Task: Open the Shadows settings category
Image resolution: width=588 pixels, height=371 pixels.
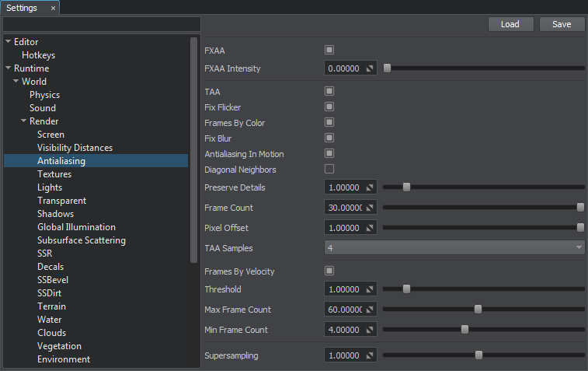Action: click(x=55, y=214)
